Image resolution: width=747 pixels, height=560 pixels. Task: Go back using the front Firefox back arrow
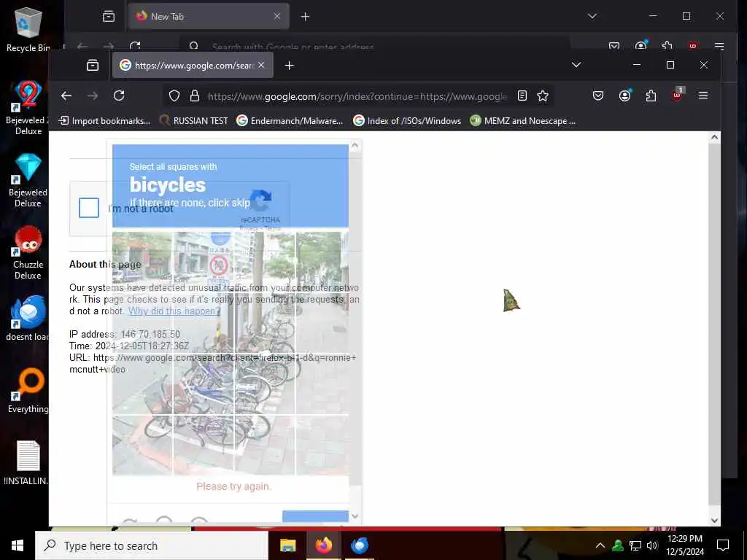[x=66, y=96]
